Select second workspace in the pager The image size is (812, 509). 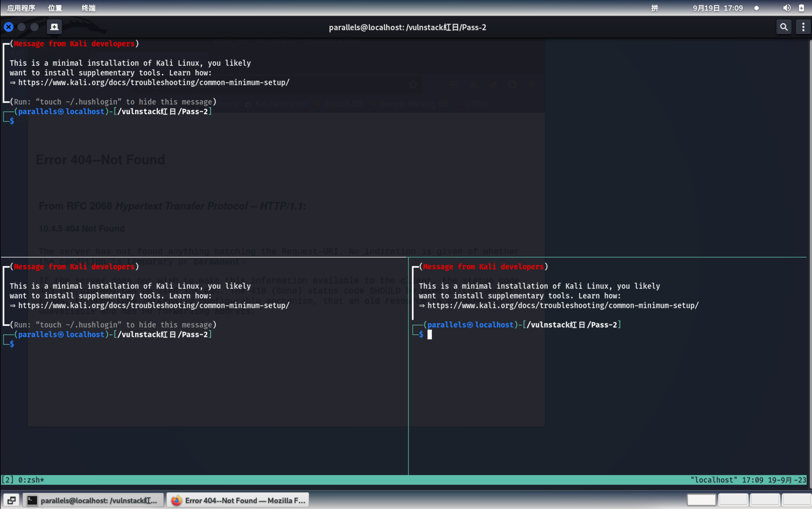click(x=733, y=500)
